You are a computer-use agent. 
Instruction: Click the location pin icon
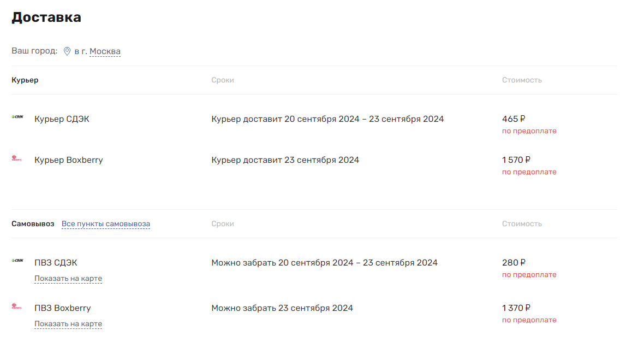coord(67,51)
